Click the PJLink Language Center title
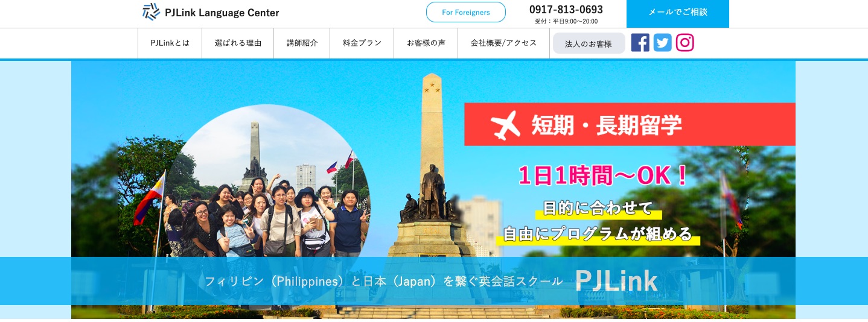868x322 pixels. pyautogui.click(x=222, y=13)
